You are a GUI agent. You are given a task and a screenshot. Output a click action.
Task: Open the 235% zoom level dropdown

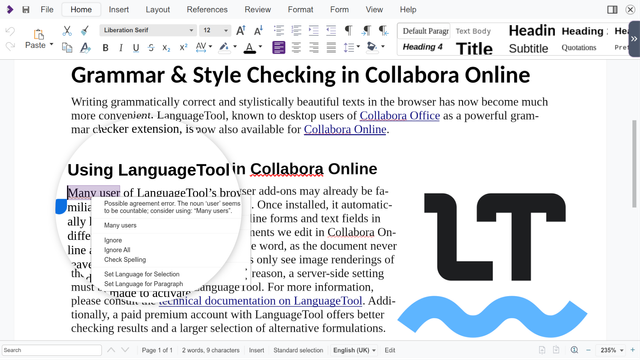tap(611, 350)
